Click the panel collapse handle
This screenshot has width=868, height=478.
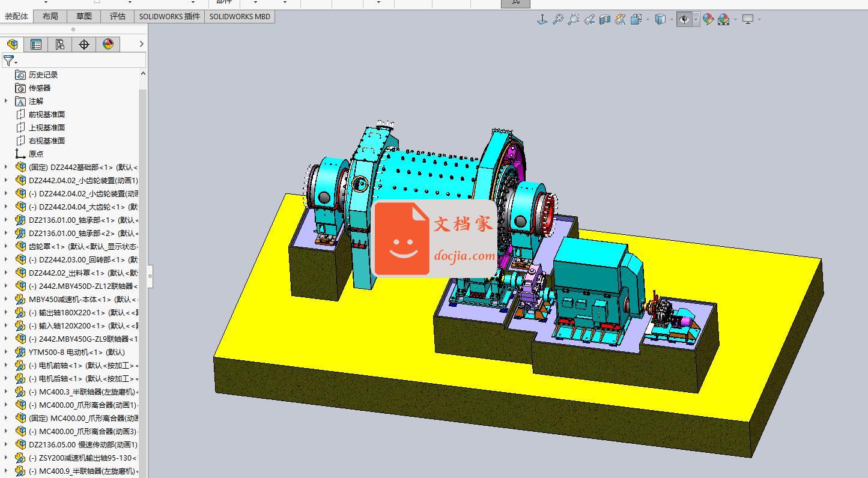(150, 276)
